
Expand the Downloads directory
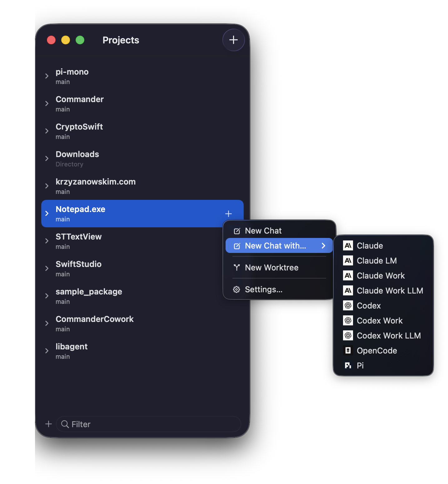(47, 158)
